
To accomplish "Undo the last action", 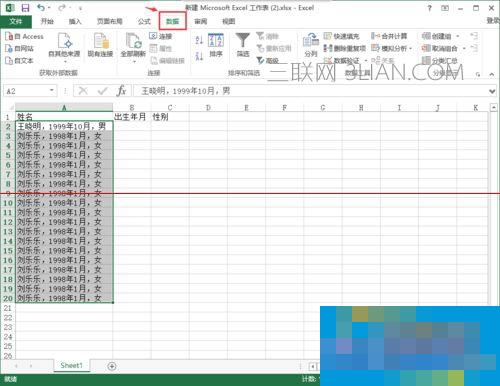I will [41, 7].
